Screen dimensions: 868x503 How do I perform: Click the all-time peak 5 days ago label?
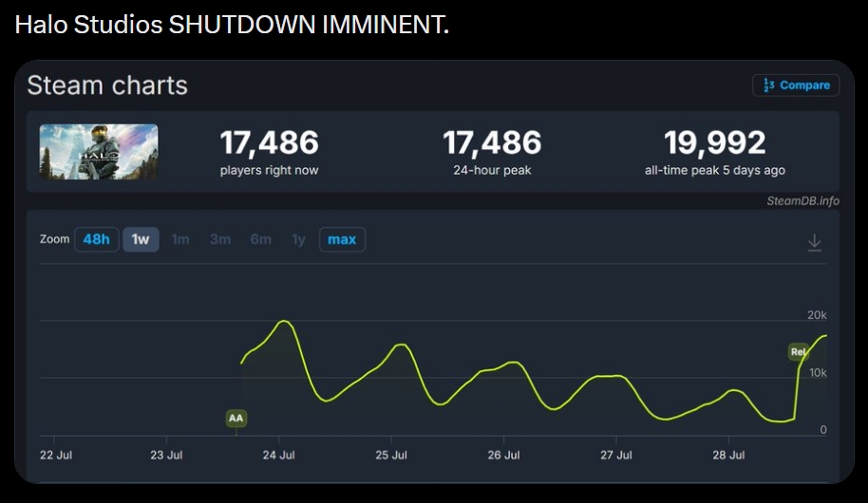(x=715, y=171)
